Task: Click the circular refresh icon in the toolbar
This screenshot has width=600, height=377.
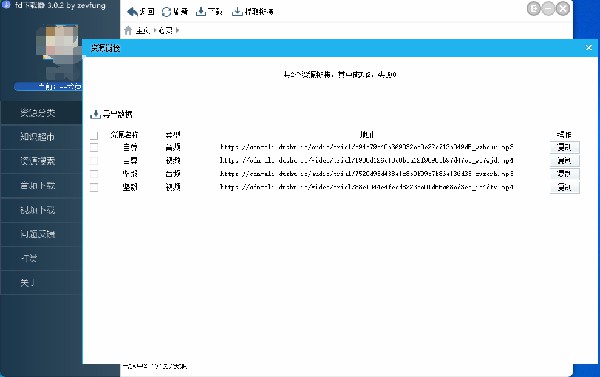Action: click(166, 12)
